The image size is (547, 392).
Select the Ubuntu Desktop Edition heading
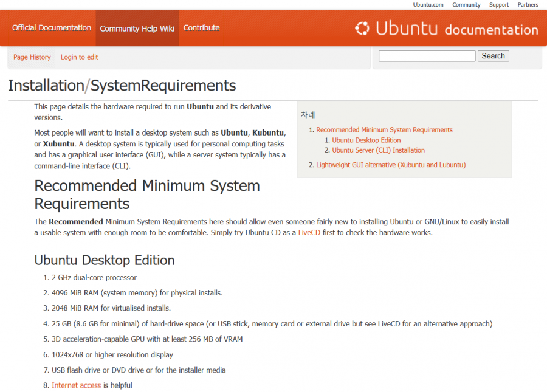click(x=105, y=261)
